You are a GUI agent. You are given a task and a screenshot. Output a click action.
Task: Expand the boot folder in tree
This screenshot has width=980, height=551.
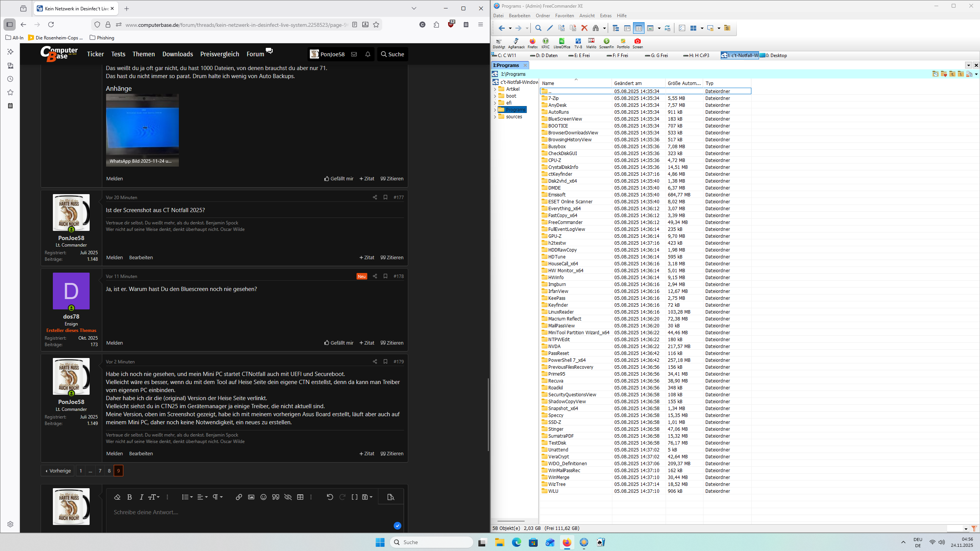[x=495, y=96]
